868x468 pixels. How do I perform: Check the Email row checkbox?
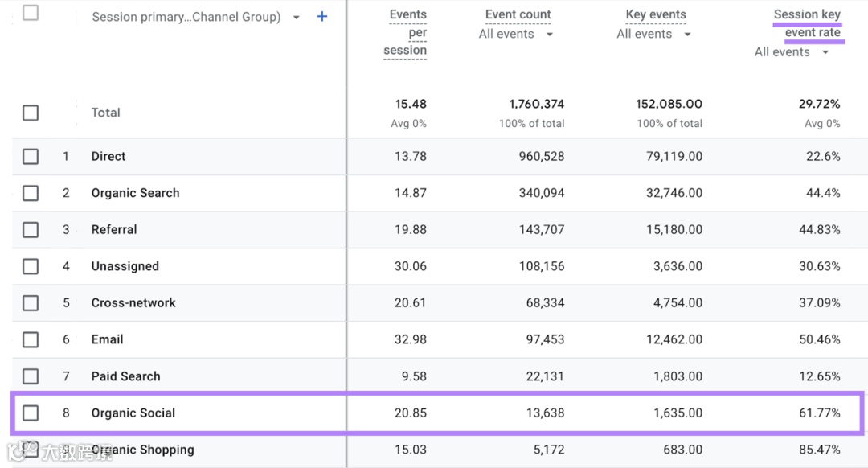click(31, 339)
